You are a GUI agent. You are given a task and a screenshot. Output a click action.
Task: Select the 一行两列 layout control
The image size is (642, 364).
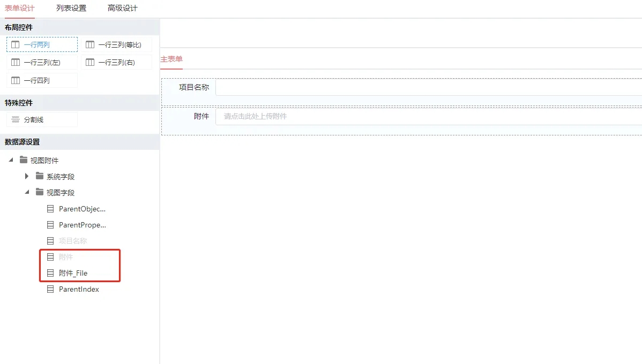pos(42,44)
